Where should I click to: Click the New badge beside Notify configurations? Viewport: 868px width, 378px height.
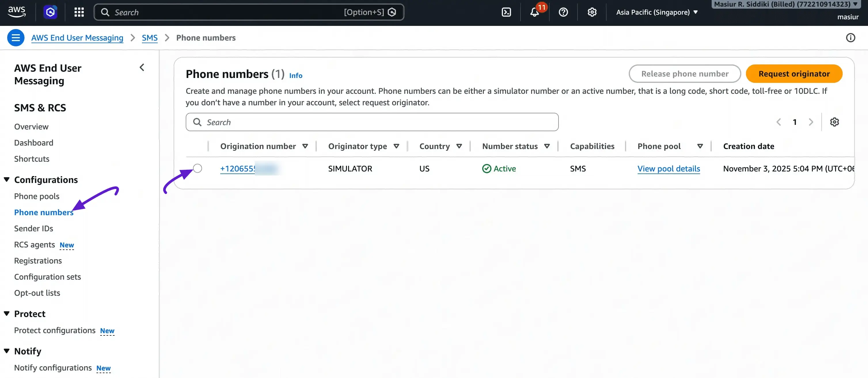coord(103,368)
